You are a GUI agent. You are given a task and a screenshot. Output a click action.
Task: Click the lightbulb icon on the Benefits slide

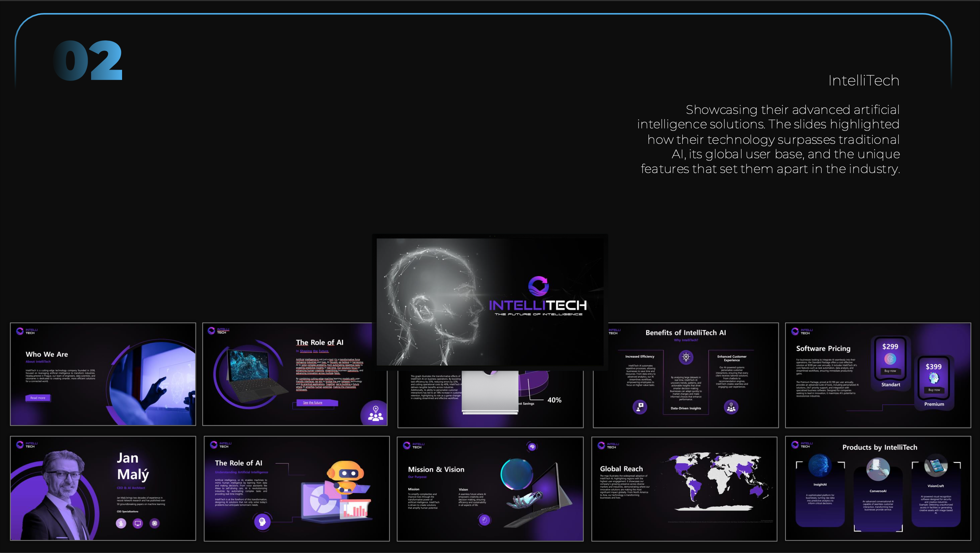click(x=686, y=357)
